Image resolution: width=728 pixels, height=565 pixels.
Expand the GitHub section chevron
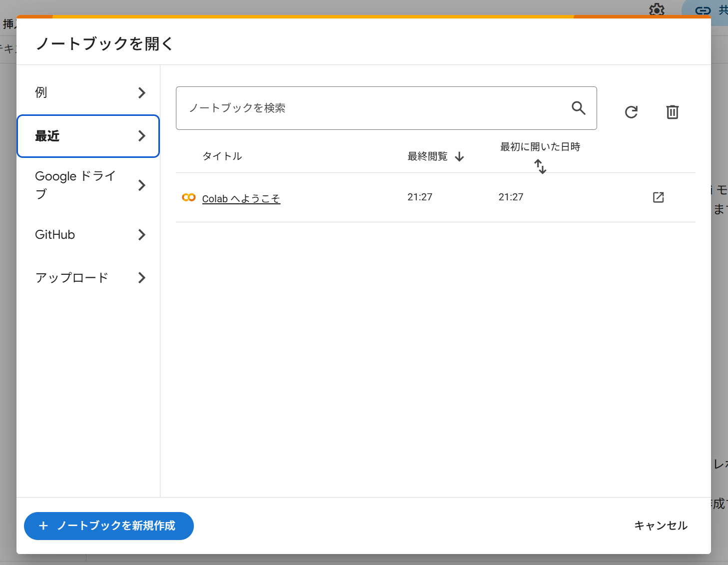point(142,235)
